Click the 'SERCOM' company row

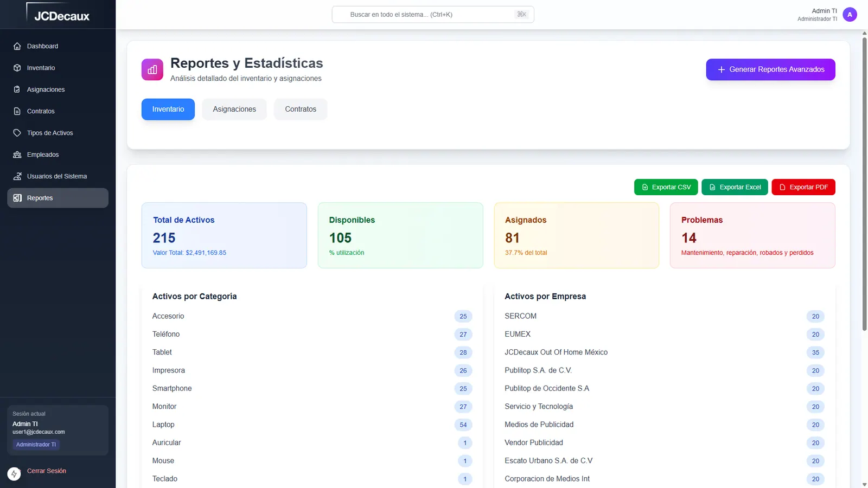665,316
